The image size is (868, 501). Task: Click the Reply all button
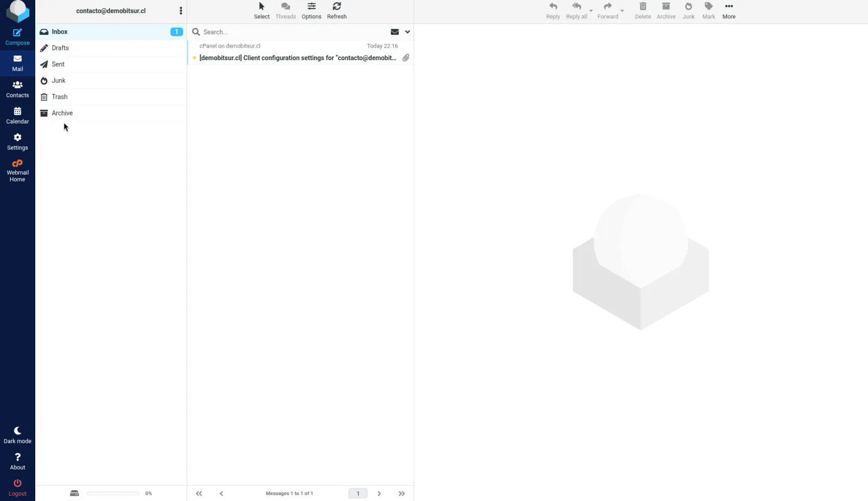576,11
